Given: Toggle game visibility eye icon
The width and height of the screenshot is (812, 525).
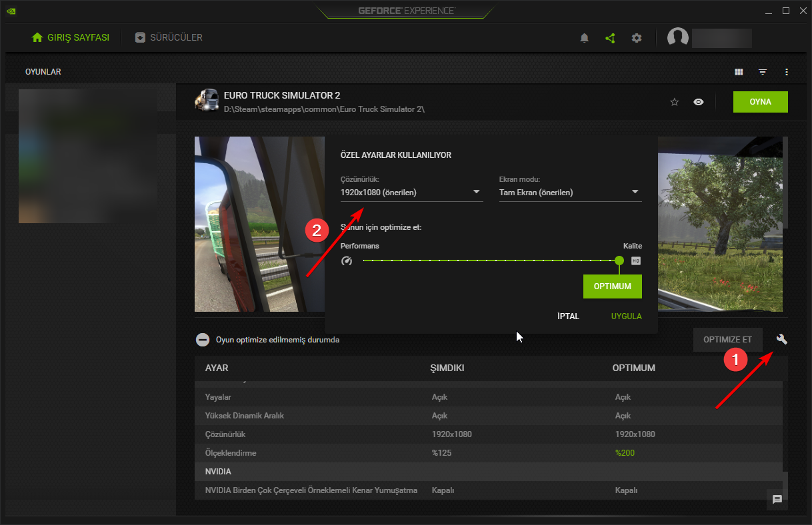Looking at the screenshot, I should 698,102.
